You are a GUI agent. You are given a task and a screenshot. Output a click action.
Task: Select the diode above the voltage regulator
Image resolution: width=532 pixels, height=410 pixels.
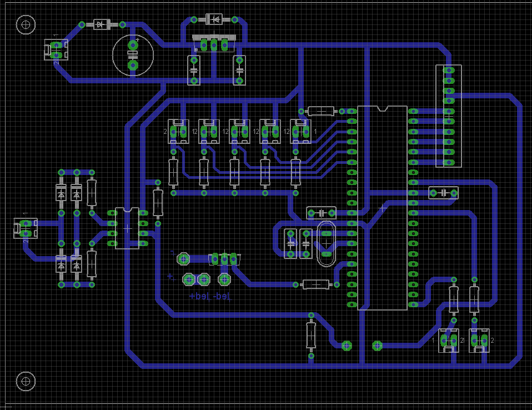point(214,20)
